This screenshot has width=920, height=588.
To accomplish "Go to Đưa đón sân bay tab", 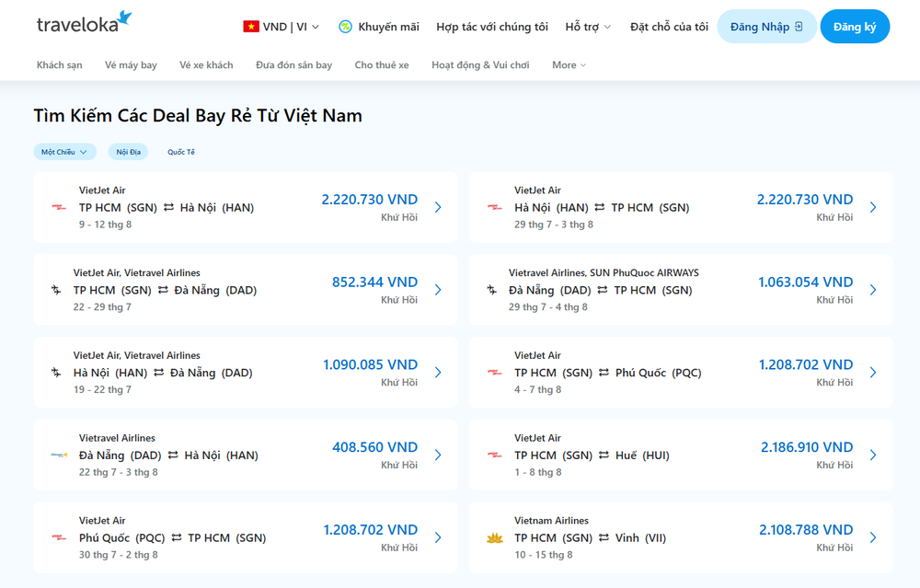I will click(x=294, y=64).
